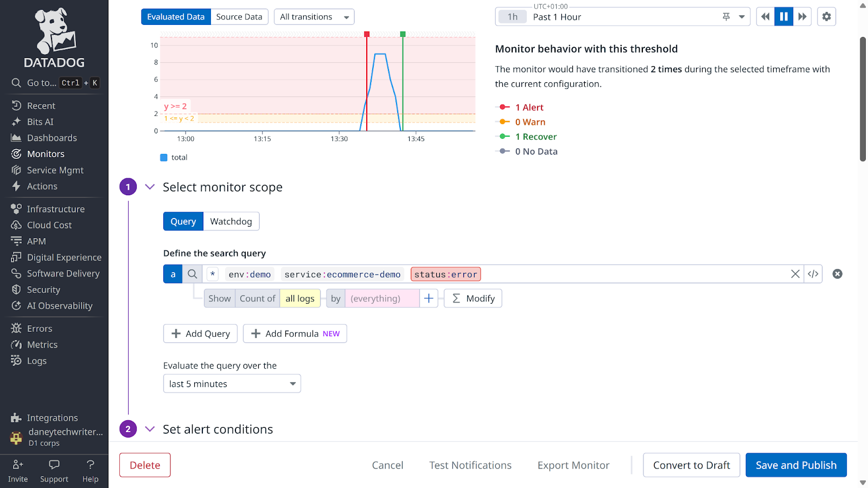Screen dimensions: 868x488
Task: Collapse Select monitor scope section
Action: 150,187
